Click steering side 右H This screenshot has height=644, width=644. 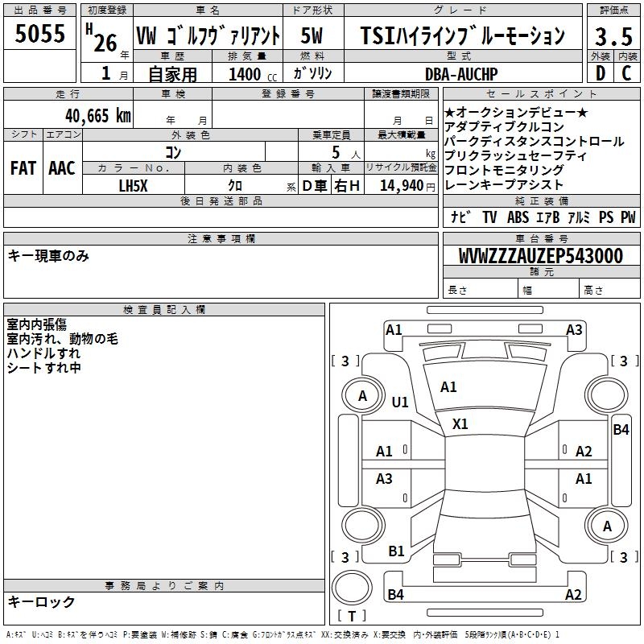347,186
